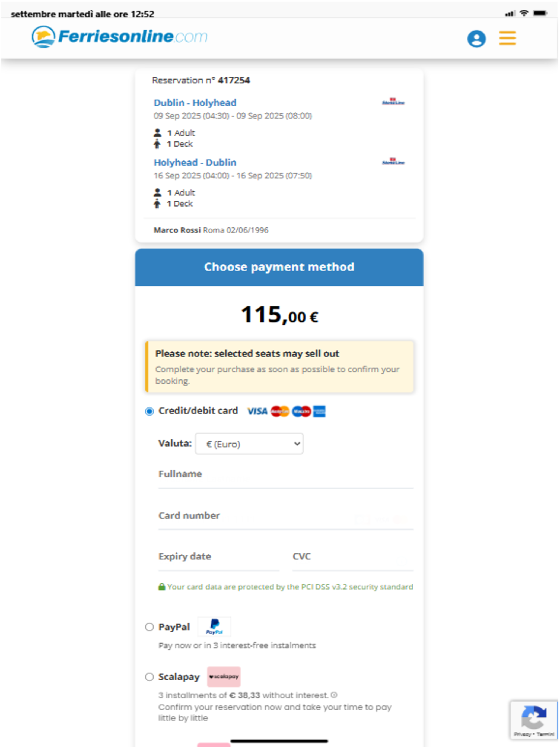Open the Valuta currency dropdown
Image resolution: width=560 pixels, height=747 pixels.
point(249,444)
